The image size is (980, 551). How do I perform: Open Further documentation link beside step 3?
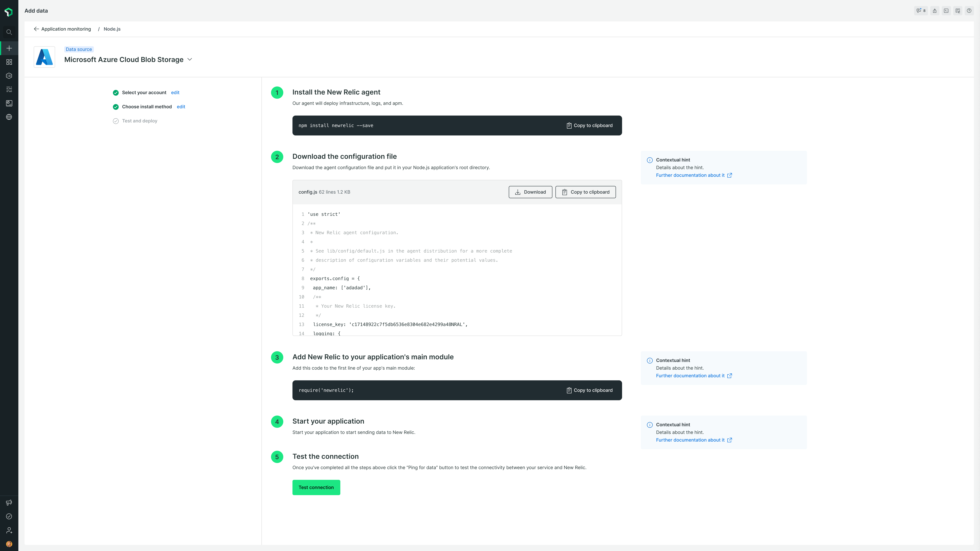tap(694, 376)
